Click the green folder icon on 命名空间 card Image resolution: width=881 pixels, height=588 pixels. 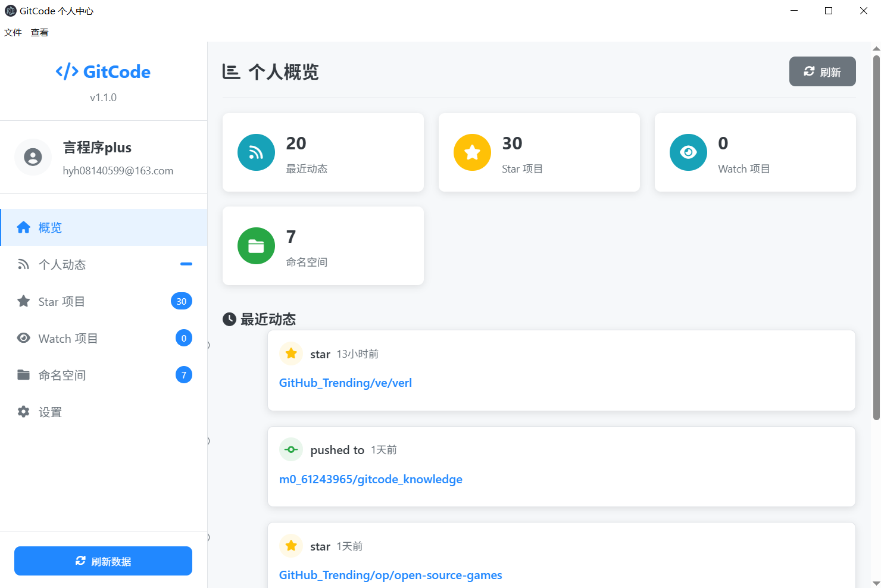click(x=256, y=246)
